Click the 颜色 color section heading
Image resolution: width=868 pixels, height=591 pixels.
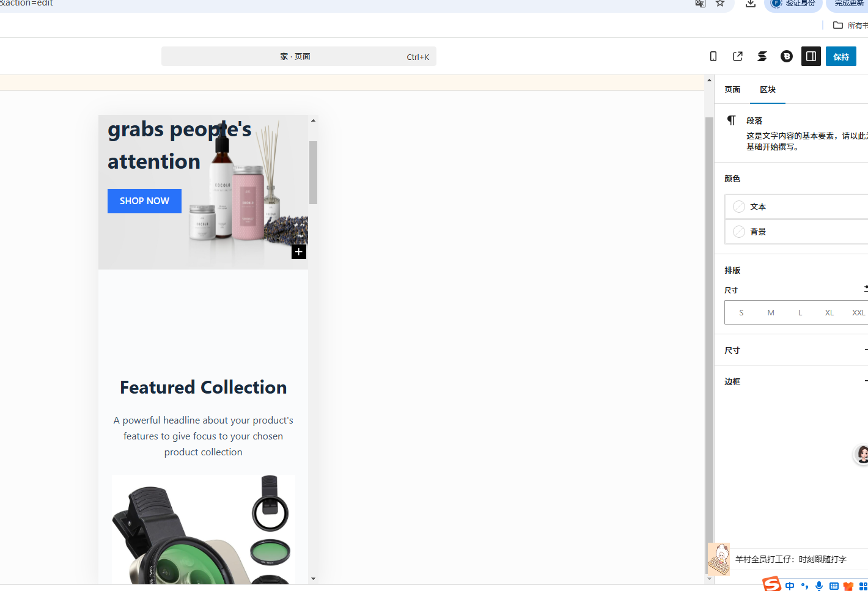[732, 178]
